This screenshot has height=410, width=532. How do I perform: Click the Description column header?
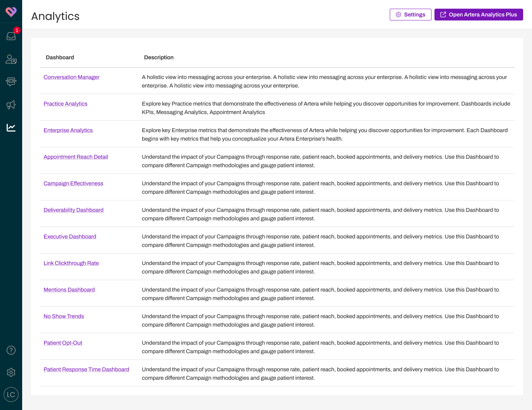point(159,57)
